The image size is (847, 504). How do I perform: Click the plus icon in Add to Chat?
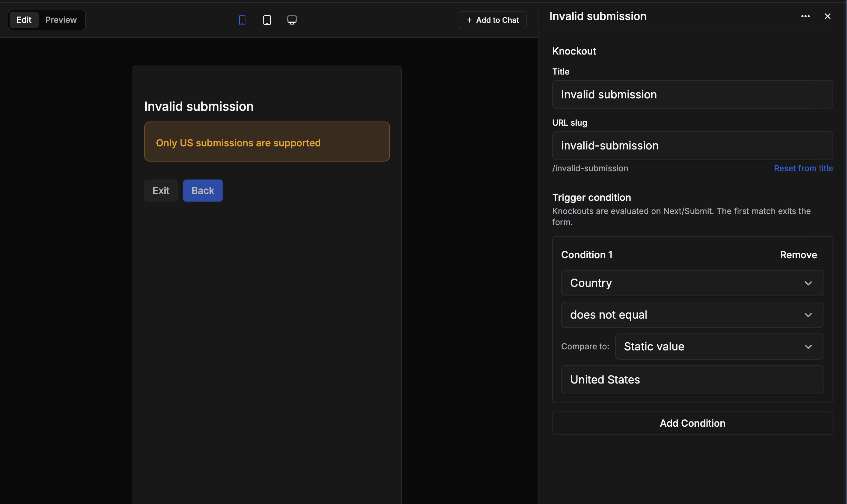tap(469, 20)
